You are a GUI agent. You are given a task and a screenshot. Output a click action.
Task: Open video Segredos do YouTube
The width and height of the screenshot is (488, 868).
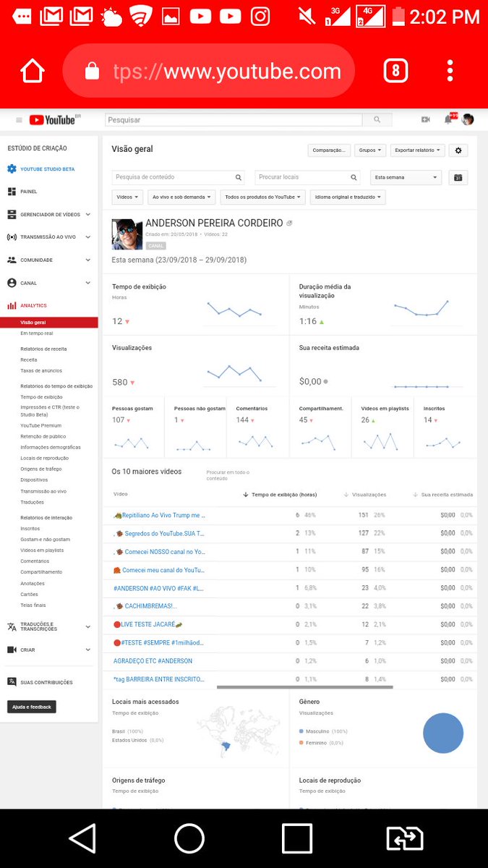click(x=159, y=534)
